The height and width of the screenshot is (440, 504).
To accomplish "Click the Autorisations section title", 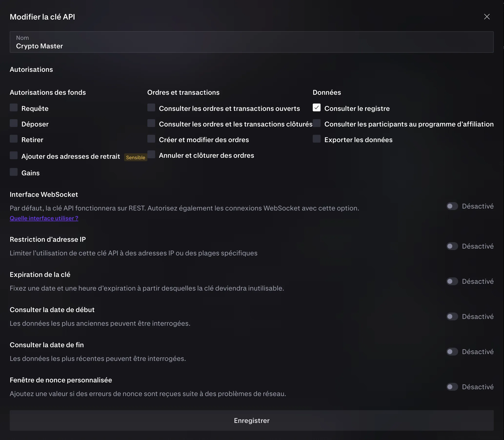I will tap(31, 70).
